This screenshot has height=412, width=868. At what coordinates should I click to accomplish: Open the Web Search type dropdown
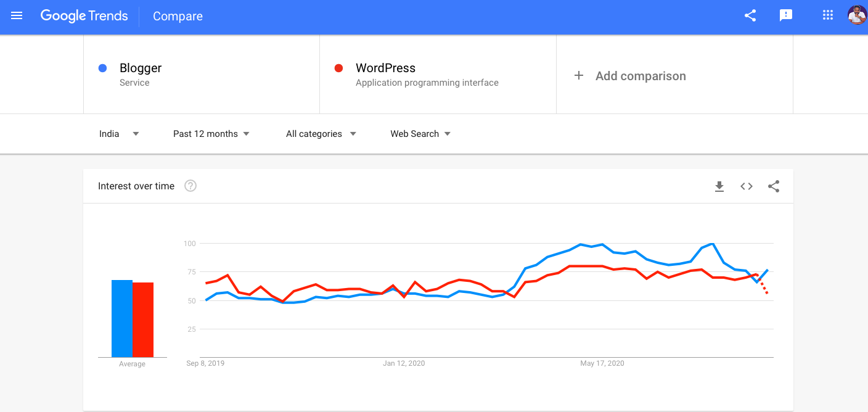pyautogui.click(x=420, y=133)
